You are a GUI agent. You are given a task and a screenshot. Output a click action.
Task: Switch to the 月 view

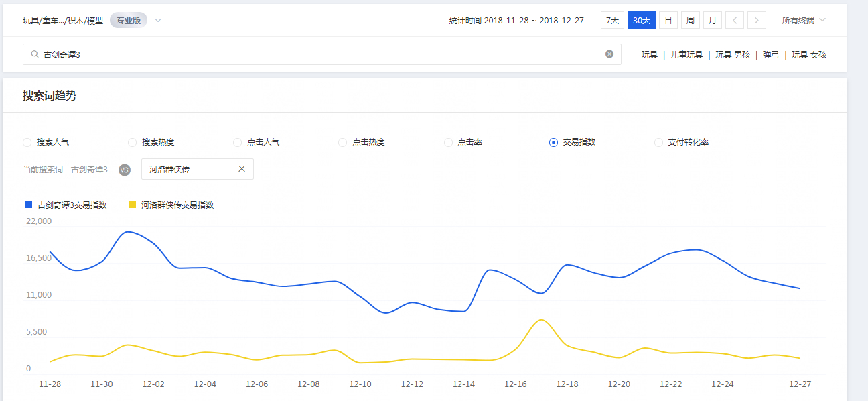click(x=713, y=20)
